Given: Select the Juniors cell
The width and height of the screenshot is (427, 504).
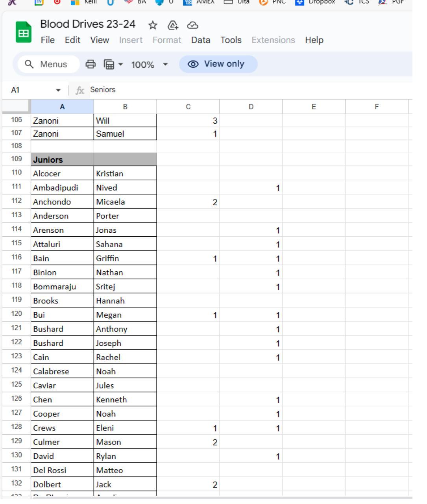Looking at the screenshot, I should pyautogui.click(x=62, y=160).
